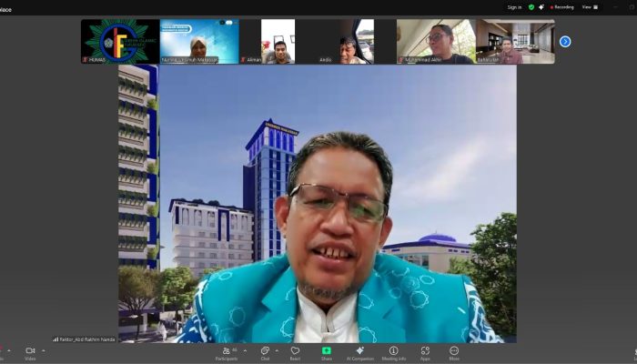Select the Aedio participant thumbnail

click(357, 42)
